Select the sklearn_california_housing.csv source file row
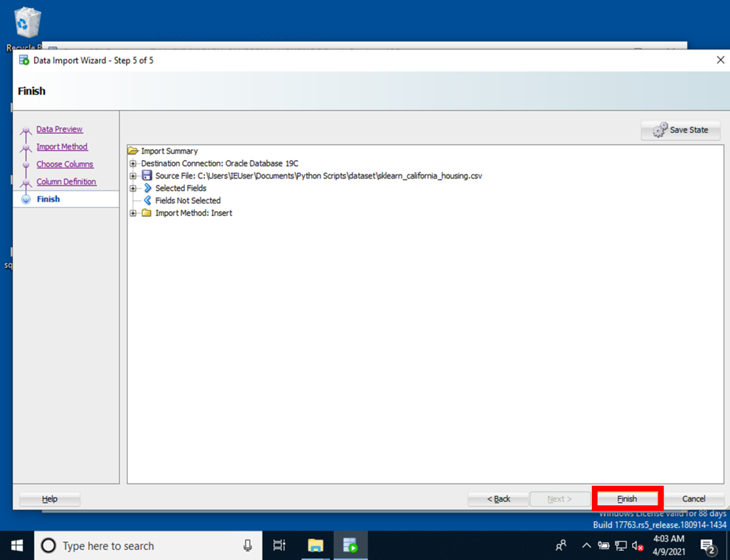730x560 pixels. click(x=319, y=176)
